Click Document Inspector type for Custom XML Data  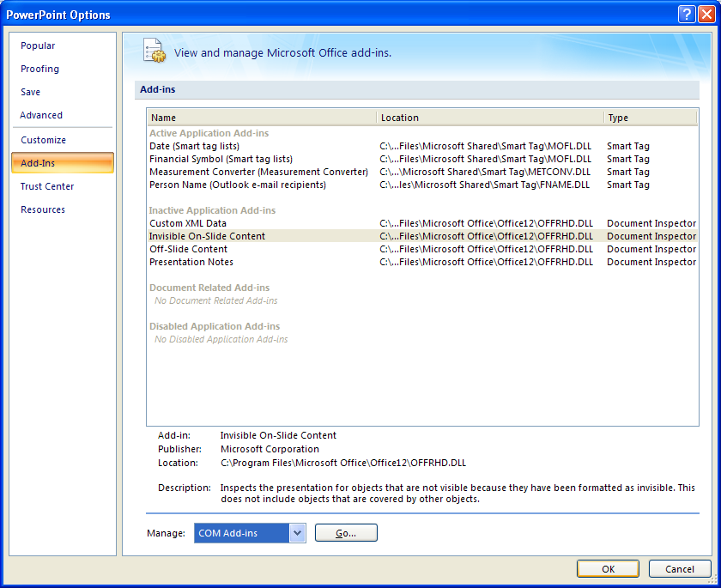[651, 223]
